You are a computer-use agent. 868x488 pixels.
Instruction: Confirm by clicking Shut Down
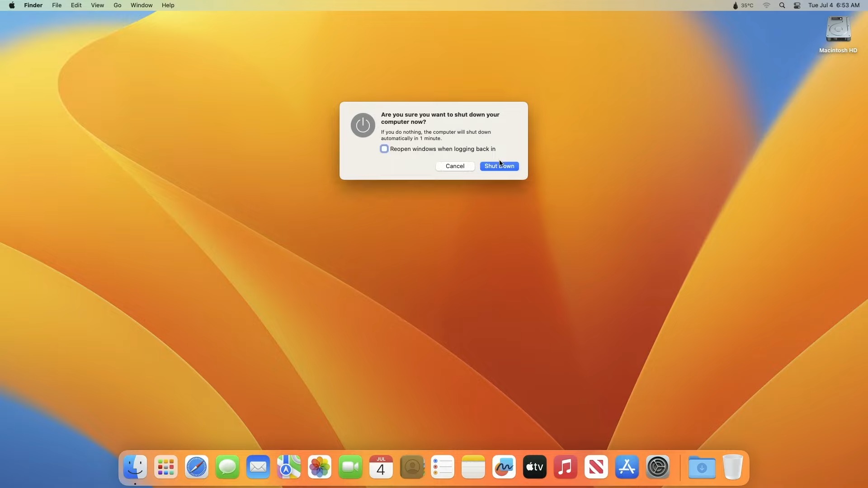click(499, 166)
